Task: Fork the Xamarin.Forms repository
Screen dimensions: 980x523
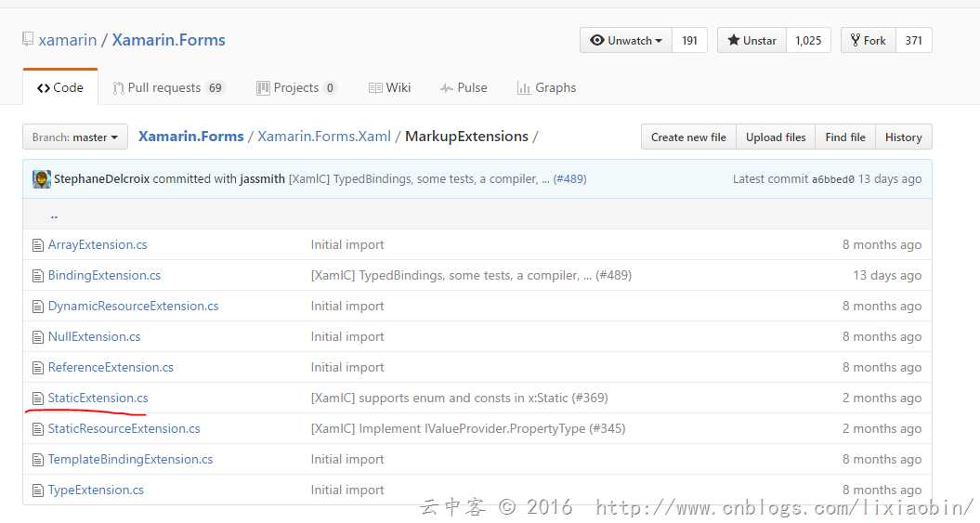Action: click(x=869, y=41)
